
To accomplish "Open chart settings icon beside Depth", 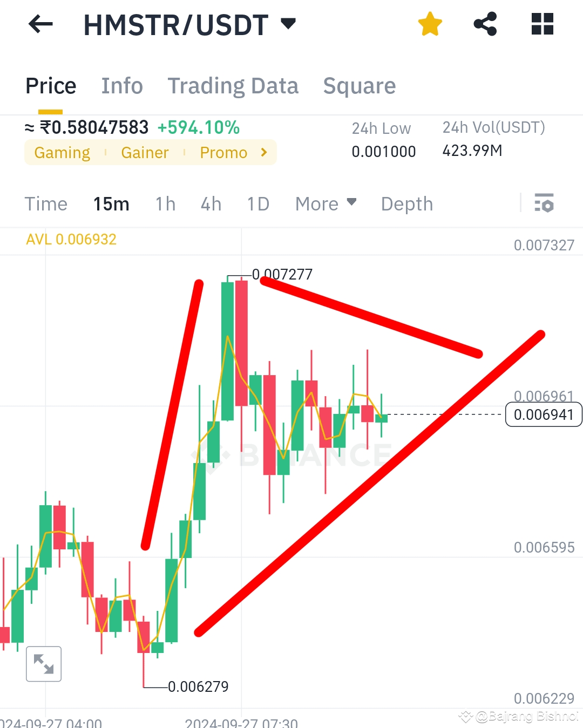I will 544,203.
